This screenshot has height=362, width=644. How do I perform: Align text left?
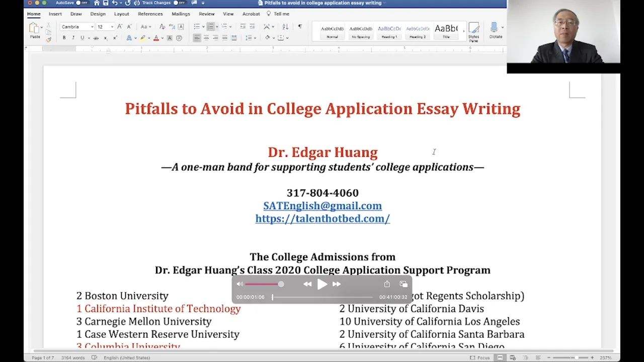(197, 38)
